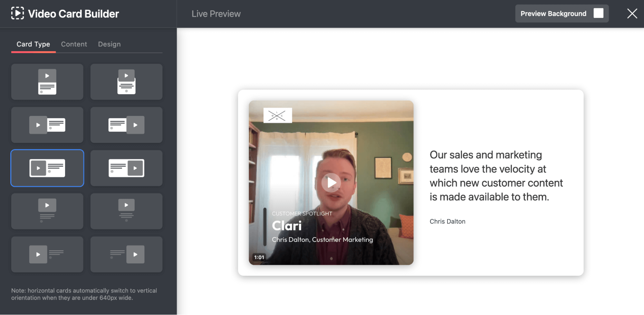Select the framed vertical card layout thumbnail

pos(126,82)
